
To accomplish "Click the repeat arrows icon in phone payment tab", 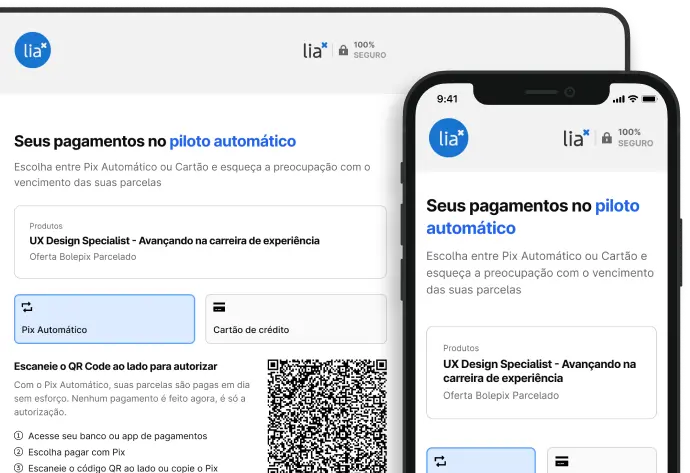I will pyautogui.click(x=440, y=461).
